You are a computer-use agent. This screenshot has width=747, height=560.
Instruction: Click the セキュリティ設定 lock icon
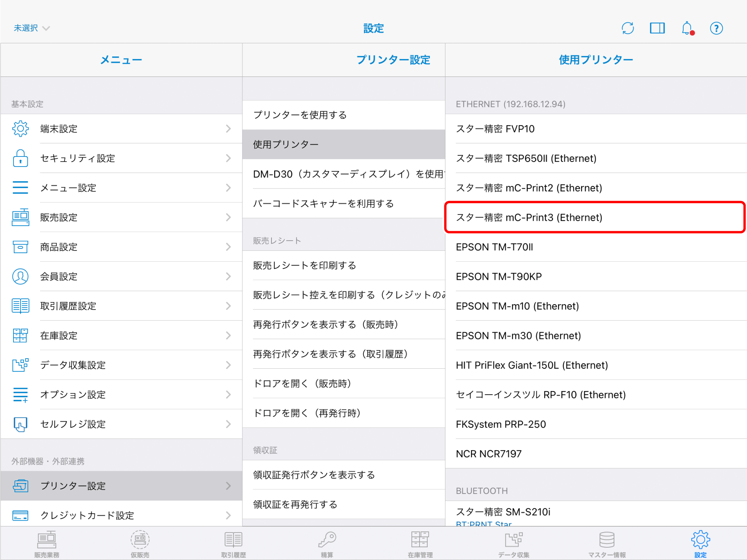click(x=20, y=158)
